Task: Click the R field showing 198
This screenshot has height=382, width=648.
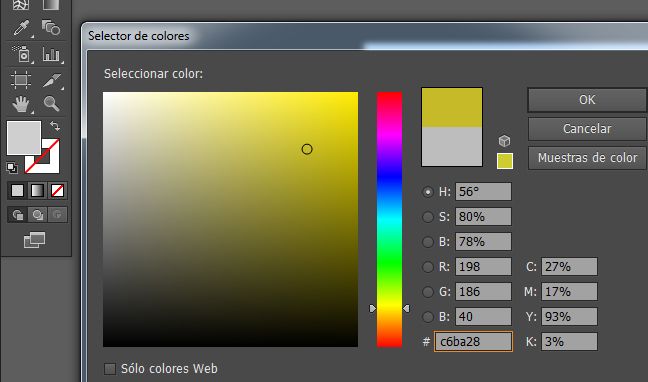Action: pos(483,267)
